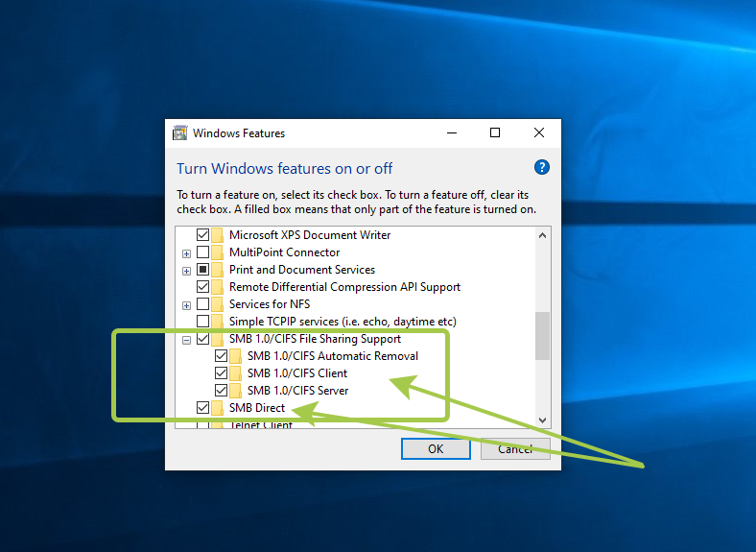Select the 'MultiPoint Connector' label
This screenshot has height=552, width=756.
pos(285,252)
